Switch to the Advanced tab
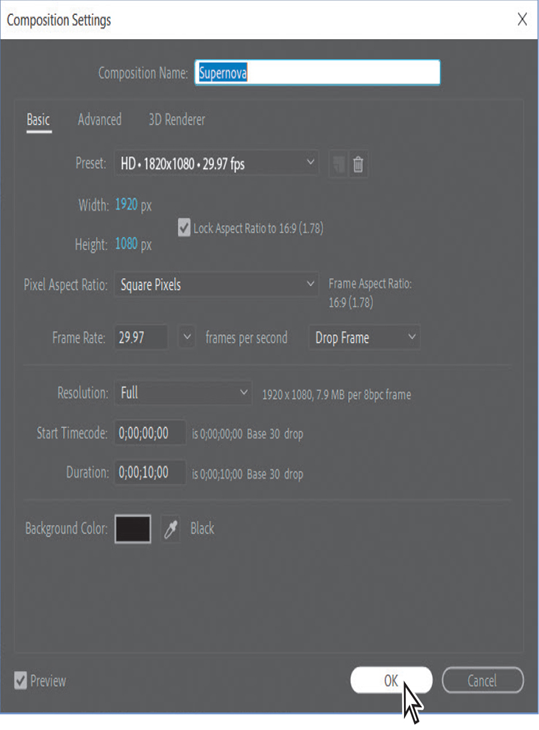Image resolution: width=539 pixels, height=730 pixels. 100,120
